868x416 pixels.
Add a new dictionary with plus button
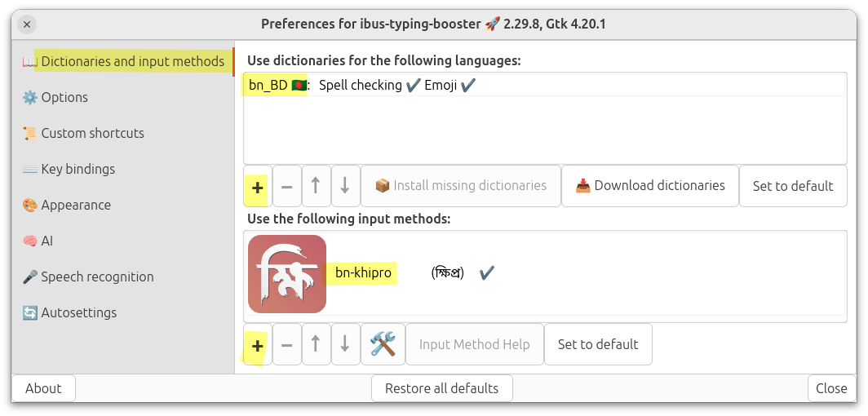[257, 186]
